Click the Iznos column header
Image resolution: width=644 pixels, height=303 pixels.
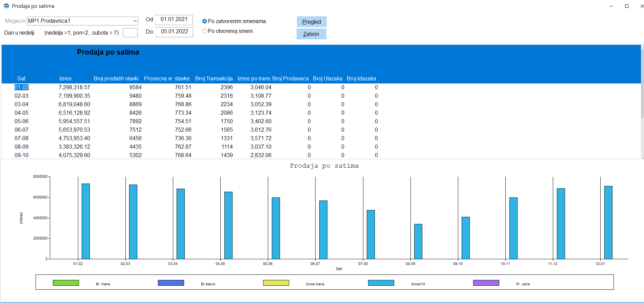[x=65, y=79]
